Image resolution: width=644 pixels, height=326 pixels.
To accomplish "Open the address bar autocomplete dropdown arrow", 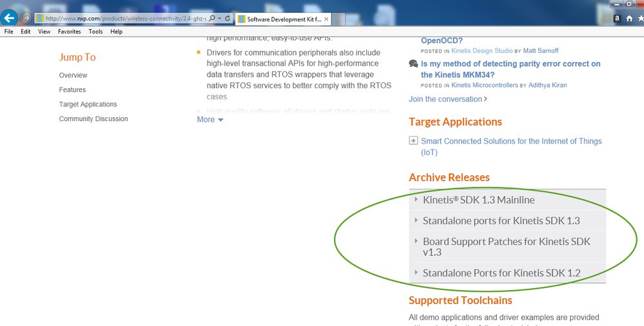I will (x=220, y=19).
